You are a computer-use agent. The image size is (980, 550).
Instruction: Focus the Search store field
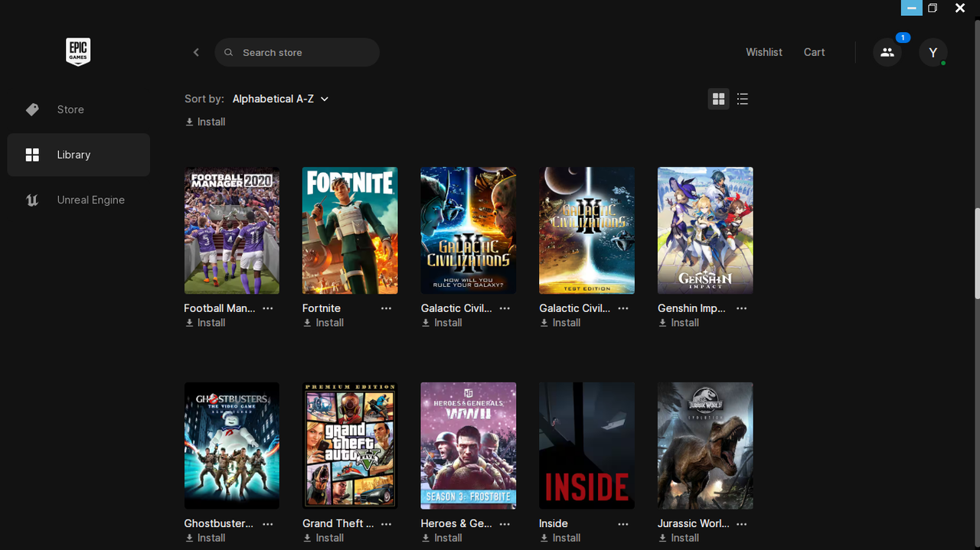coord(297,52)
